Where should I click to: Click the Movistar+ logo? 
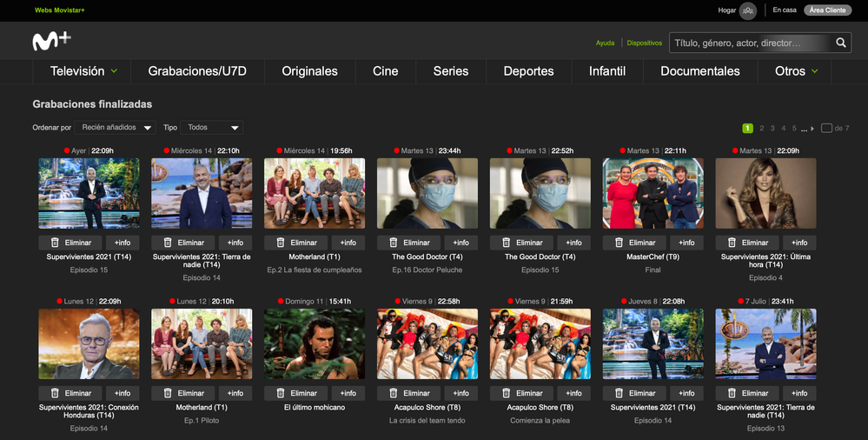(x=52, y=41)
